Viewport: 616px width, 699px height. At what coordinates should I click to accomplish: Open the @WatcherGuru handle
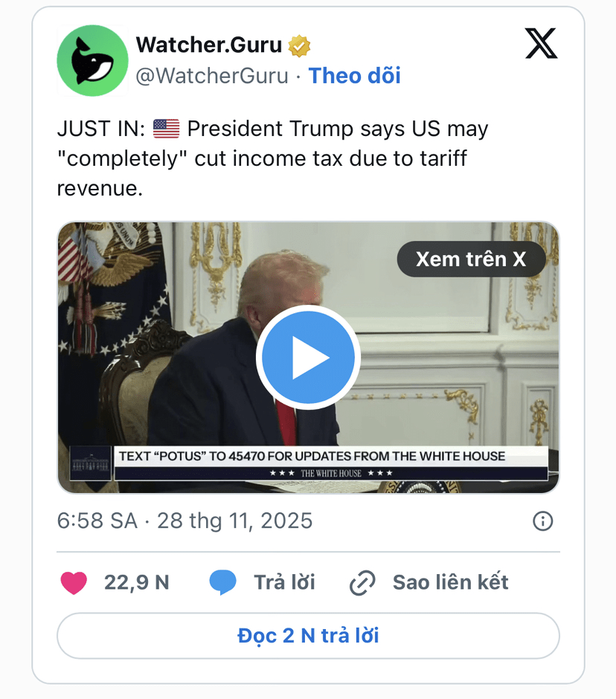(212, 76)
